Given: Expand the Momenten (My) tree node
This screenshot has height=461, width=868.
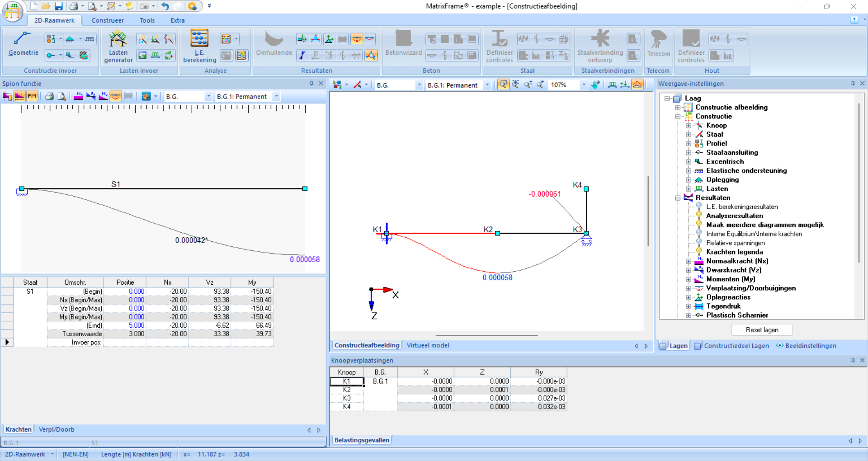Looking at the screenshot, I should click(689, 279).
